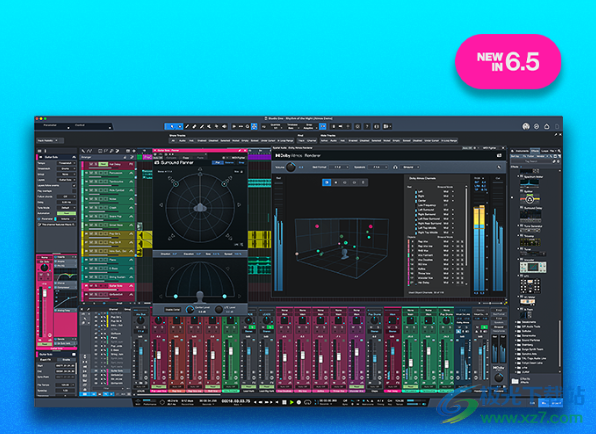Open the Quantize dropdown in toolbar
Screen dimensions: 596x434
[276, 127]
